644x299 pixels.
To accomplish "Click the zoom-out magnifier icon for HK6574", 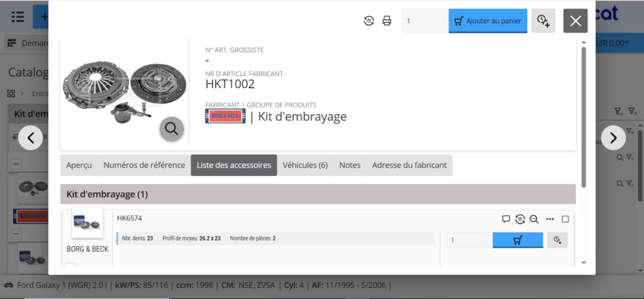I will pyautogui.click(x=534, y=219).
